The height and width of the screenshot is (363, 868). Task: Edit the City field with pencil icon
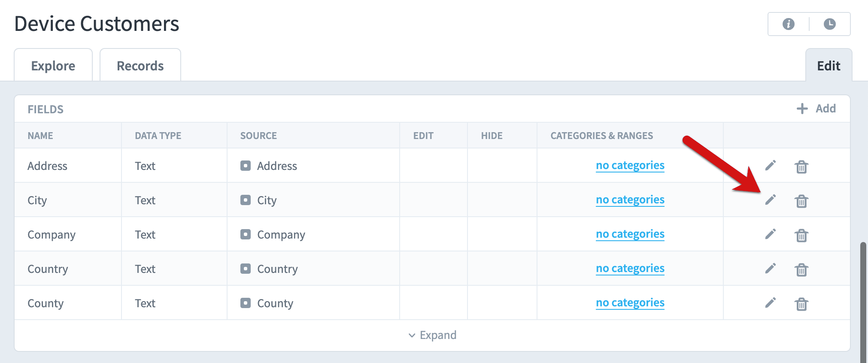(771, 200)
